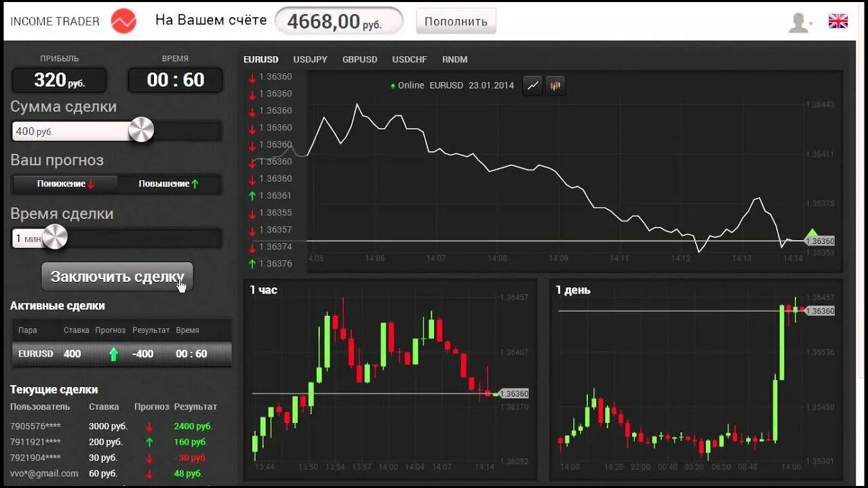
Task: Select the candlestick chart view icon
Action: click(x=555, y=85)
